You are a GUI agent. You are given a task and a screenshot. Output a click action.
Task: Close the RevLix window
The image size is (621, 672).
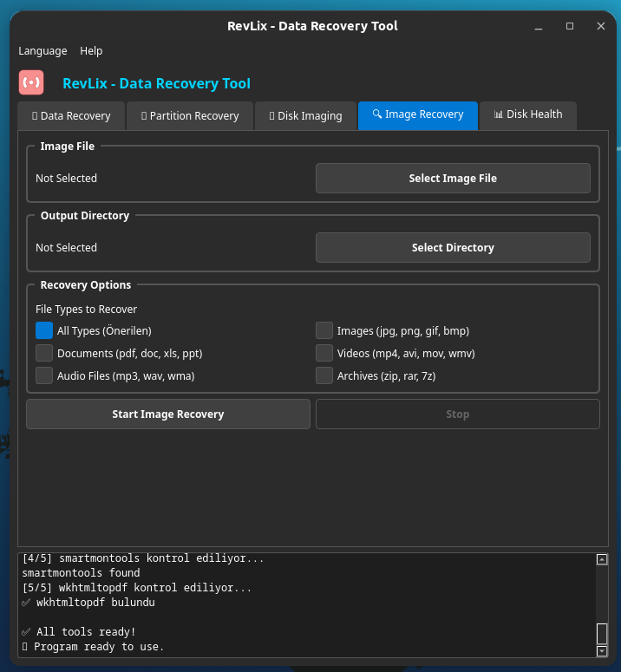601,26
